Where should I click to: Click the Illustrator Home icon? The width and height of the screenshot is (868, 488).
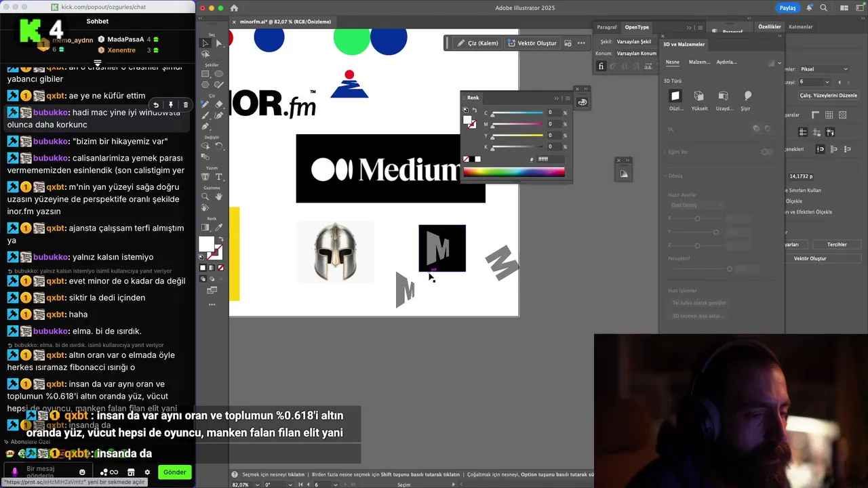[x=234, y=8]
